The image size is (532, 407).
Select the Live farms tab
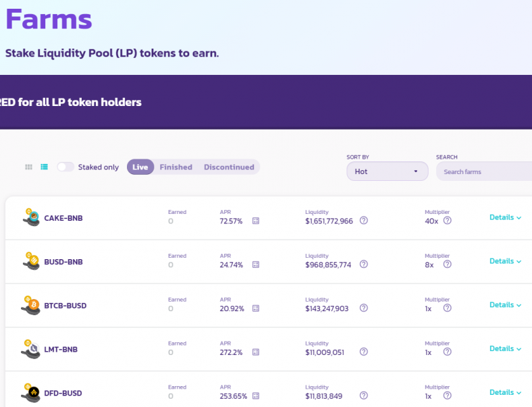(140, 167)
